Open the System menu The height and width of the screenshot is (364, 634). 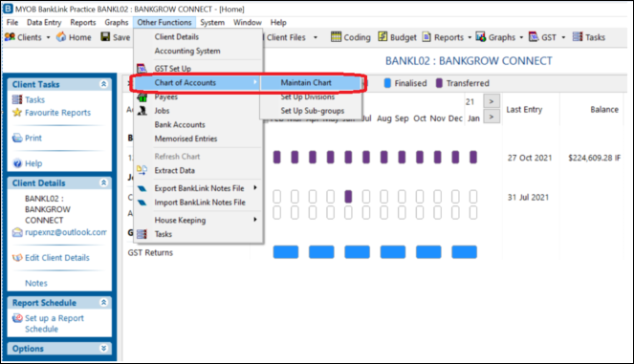pos(212,22)
